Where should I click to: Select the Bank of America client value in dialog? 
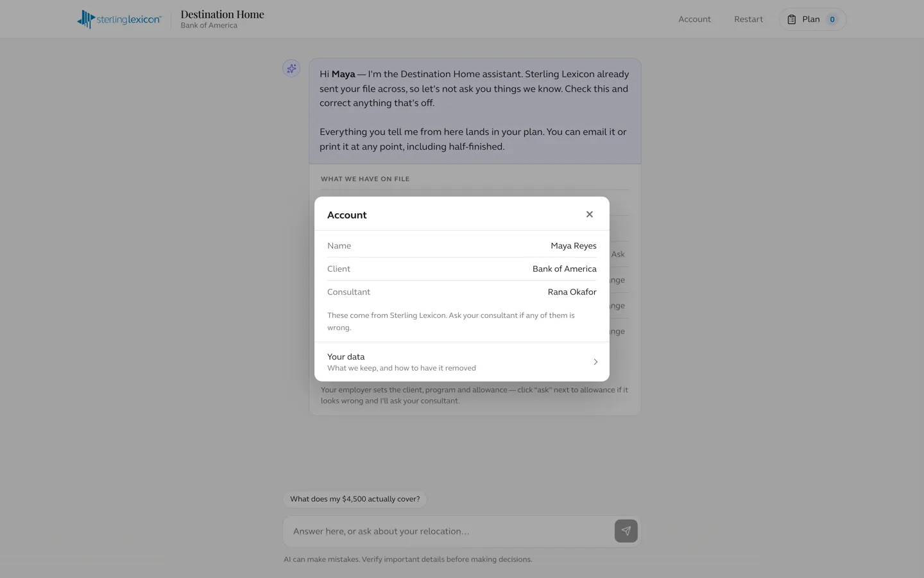pos(565,269)
